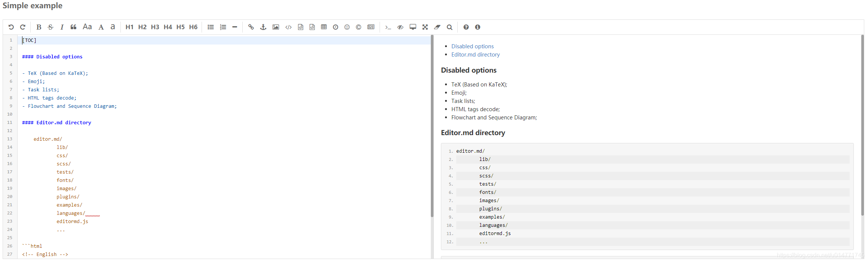868x262 pixels.
Task: Insert a page break
Action: tap(371, 27)
